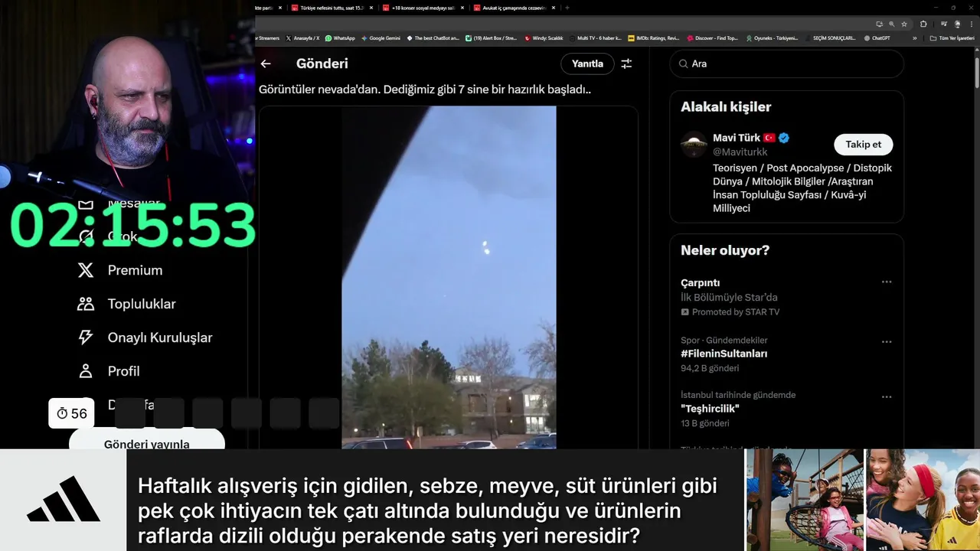The height and width of the screenshot is (551, 980).
Task: Open the Premium X icon in sidebar
Action: [x=86, y=270]
